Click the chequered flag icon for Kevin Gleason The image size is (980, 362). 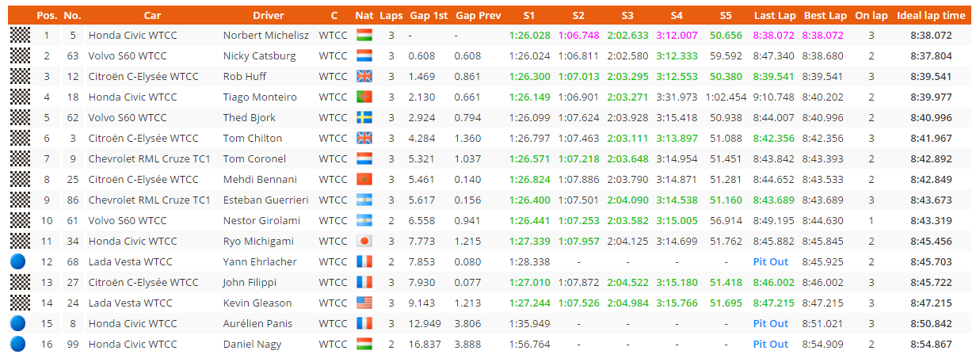[20, 303]
